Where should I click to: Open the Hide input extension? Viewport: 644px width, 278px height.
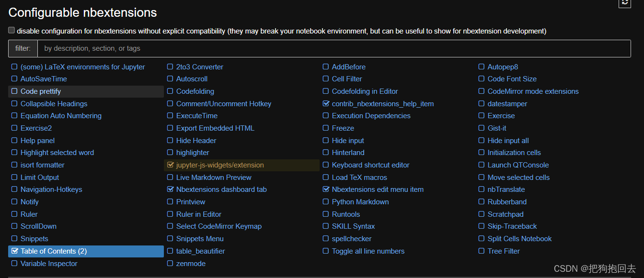click(348, 141)
